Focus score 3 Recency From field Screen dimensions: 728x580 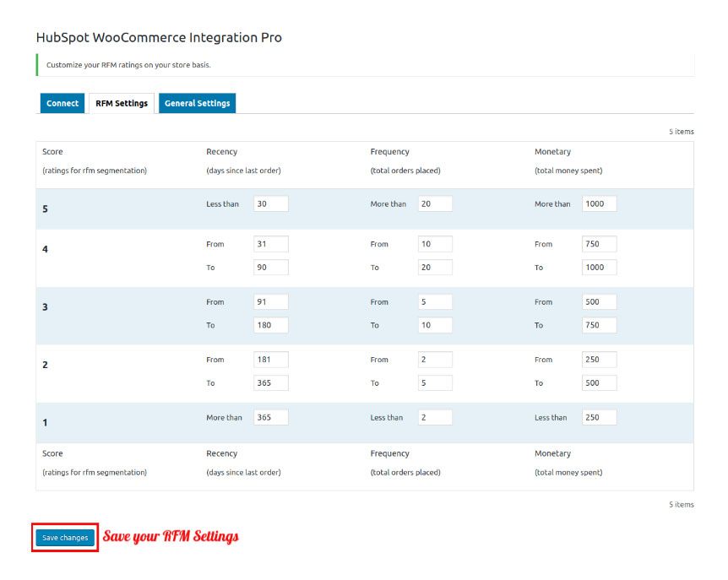271,301
